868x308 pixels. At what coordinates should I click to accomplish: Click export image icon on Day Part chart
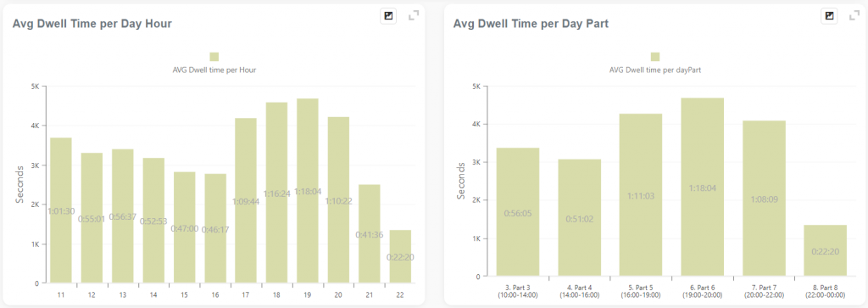[829, 16]
